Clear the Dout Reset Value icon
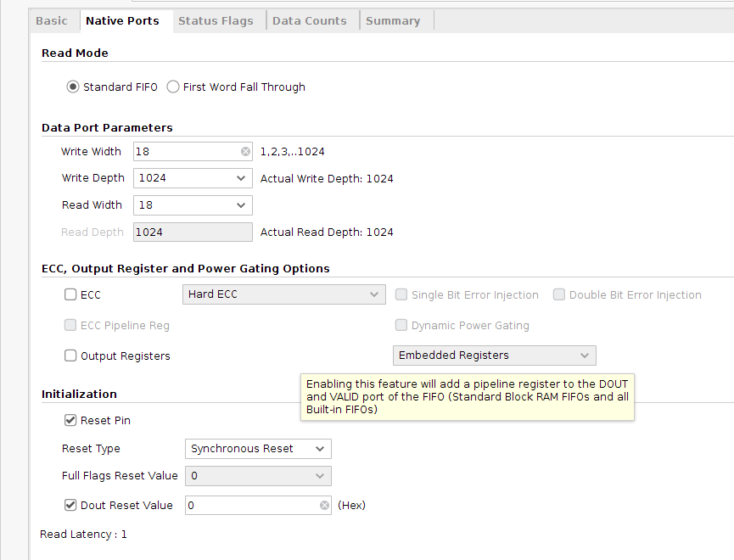This screenshot has height=560, width=734. (324, 506)
